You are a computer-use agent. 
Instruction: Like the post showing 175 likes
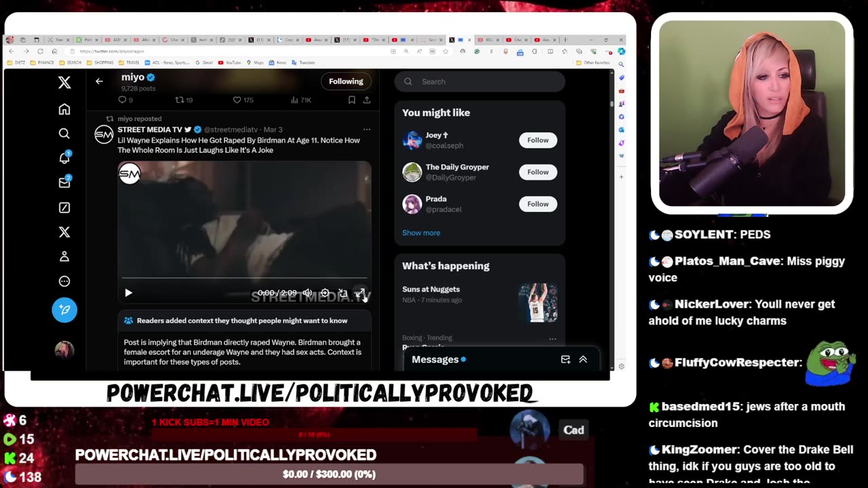click(237, 100)
